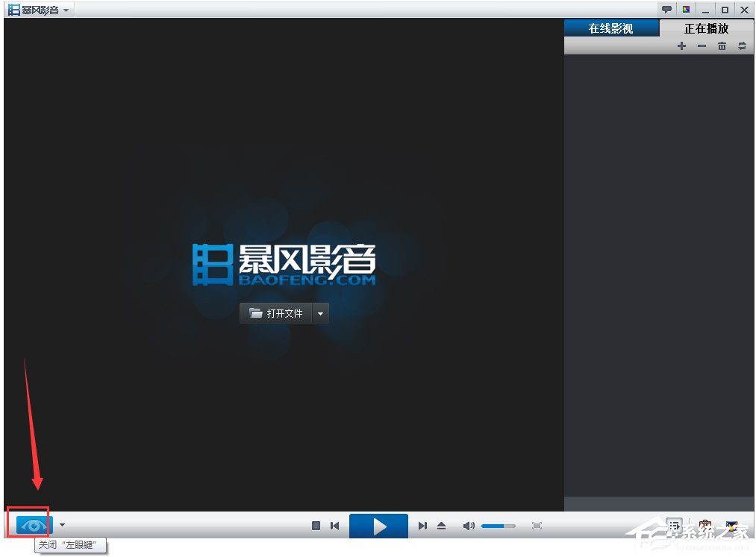Close the 暴风影音 window
The width and height of the screenshot is (756, 557).
(x=744, y=10)
